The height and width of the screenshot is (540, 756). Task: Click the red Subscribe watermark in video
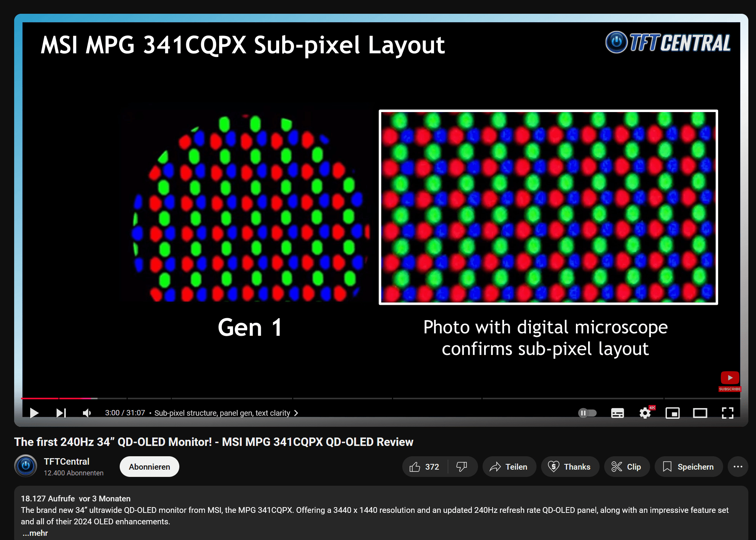point(730,381)
